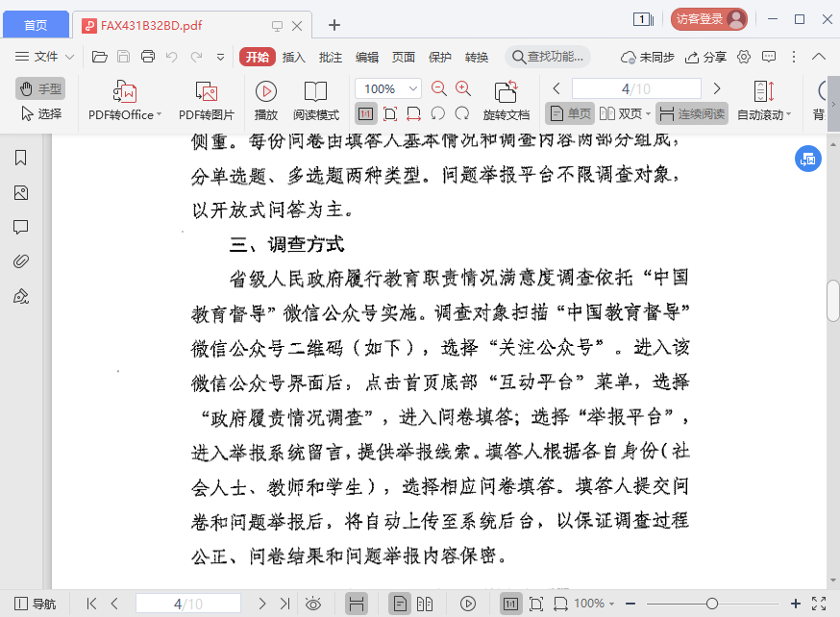Switch to 单页 single page view
The width and height of the screenshot is (840, 617).
(x=570, y=113)
